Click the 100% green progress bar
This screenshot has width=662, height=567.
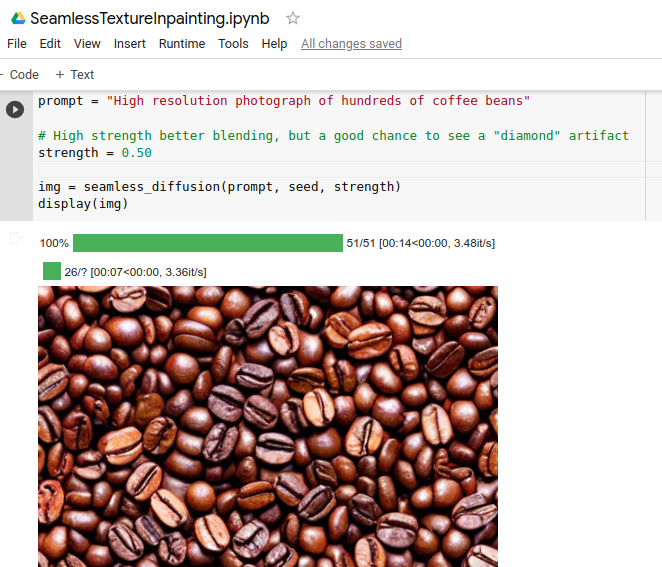point(208,243)
